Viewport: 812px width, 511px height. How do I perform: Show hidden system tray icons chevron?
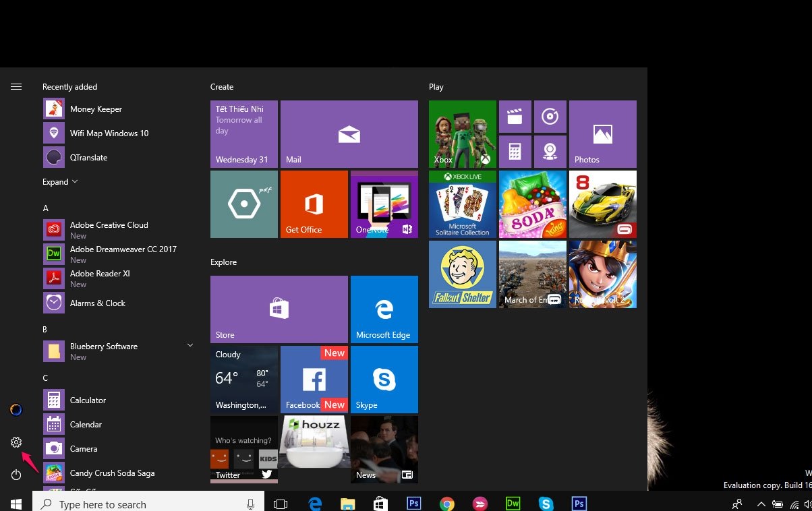pos(761,504)
